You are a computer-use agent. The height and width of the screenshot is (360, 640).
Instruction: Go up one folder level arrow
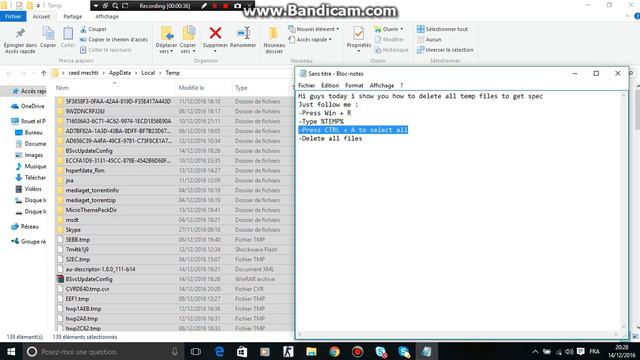[44, 73]
